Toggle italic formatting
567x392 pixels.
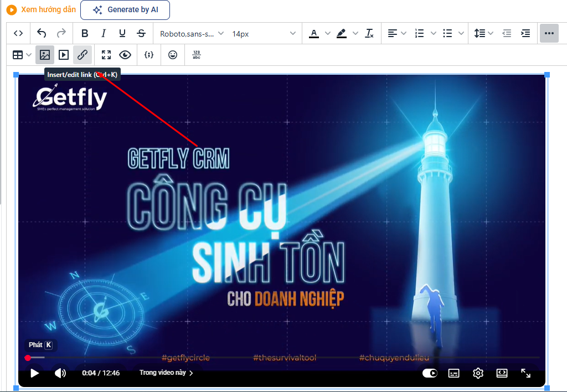tap(104, 33)
